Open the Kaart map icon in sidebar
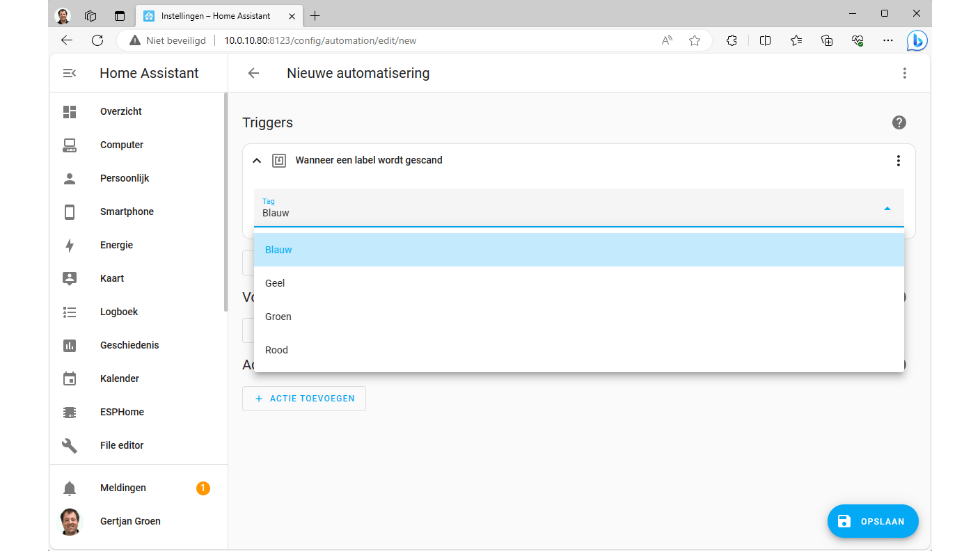The width and height of the screenshot is (980, 551). coord(70,278)
